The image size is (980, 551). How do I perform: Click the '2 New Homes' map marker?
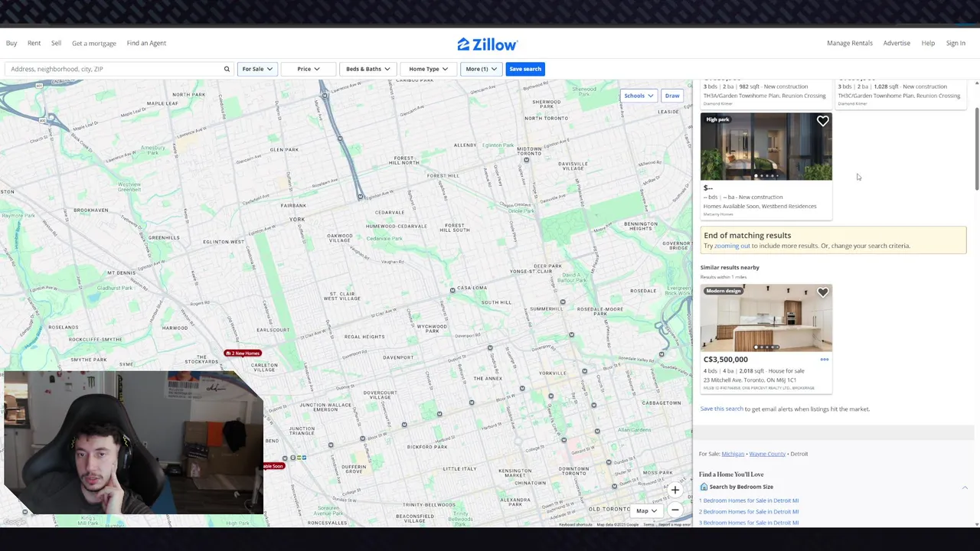243,353
